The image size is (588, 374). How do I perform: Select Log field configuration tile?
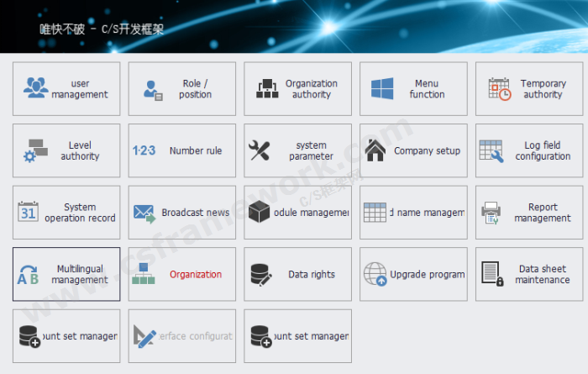click(x=529, y=151)
